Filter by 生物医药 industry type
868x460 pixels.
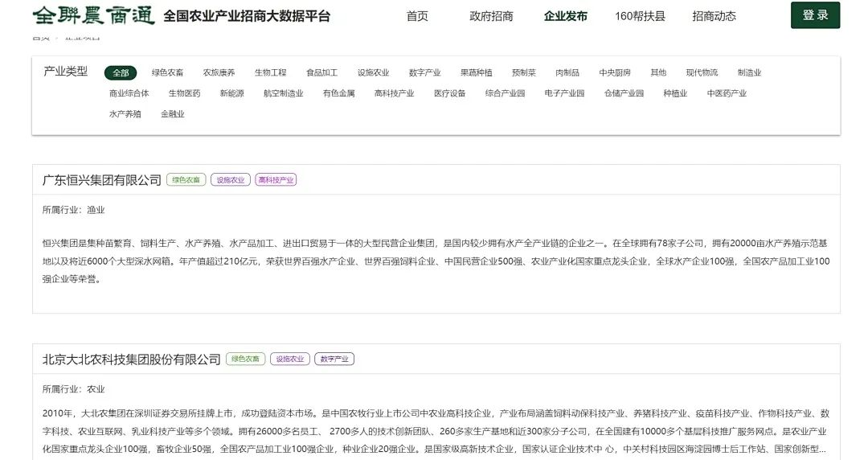pos(184,93)
